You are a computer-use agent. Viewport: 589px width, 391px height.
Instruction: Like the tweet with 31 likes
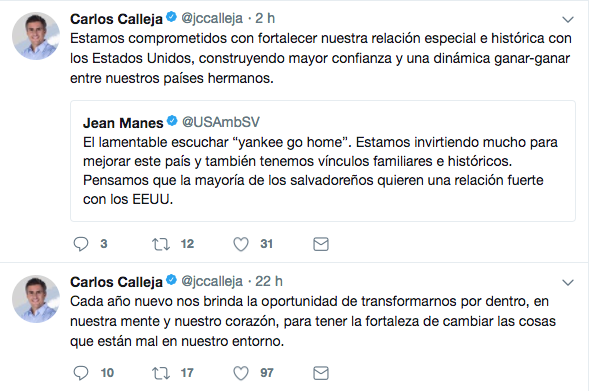coord(241,244)
